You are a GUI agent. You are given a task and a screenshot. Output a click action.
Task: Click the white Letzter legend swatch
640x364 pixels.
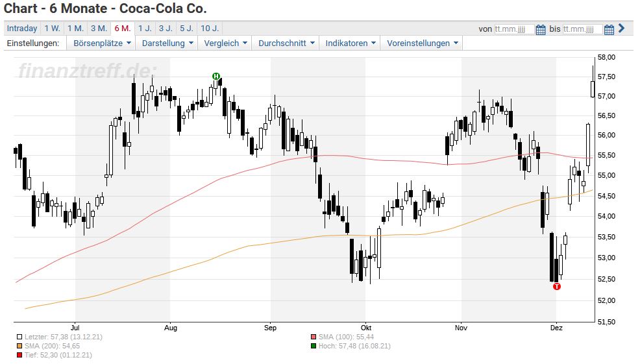point(19,337)
